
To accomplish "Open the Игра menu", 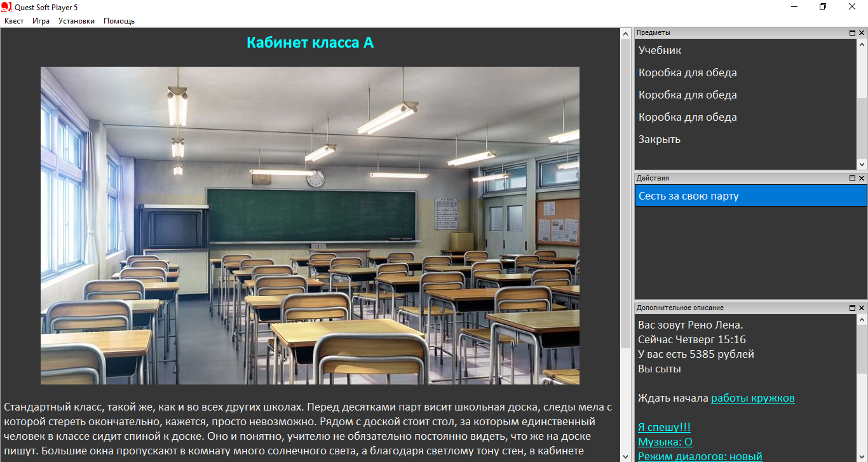I will point(41,21).
